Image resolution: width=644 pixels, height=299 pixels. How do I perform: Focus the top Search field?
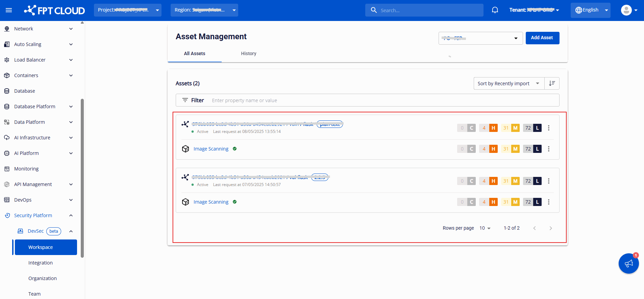click(x=424, y=10)
